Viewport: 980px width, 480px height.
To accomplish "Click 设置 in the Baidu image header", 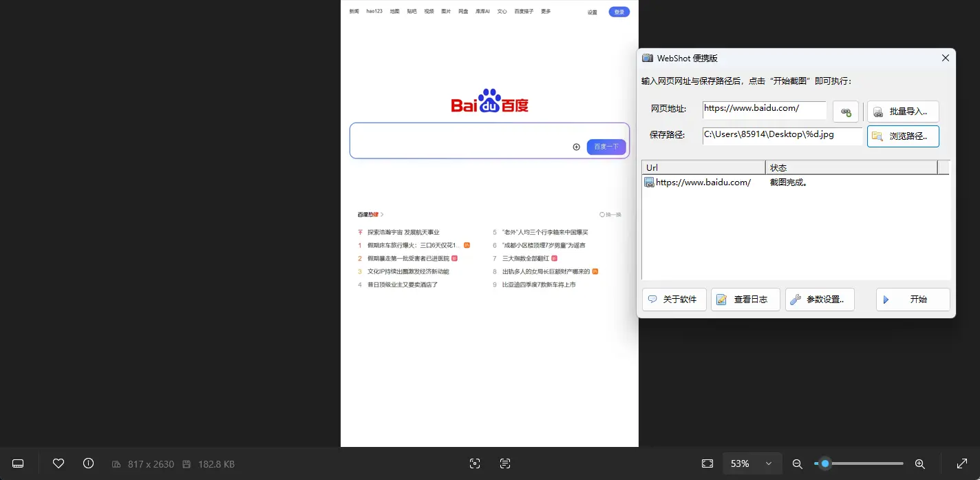I will click(x=593, y=12).
